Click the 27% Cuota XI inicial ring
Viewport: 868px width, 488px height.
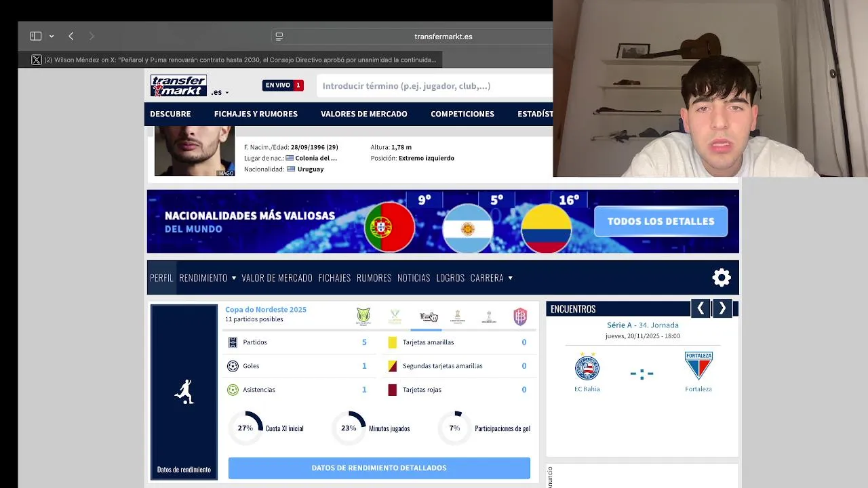(x=245, y=428)
